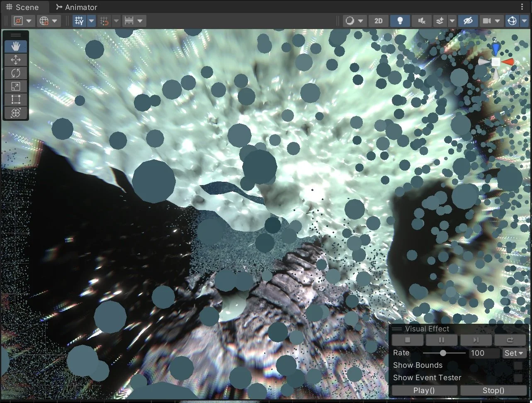Click the Play() button
The width and height of the screenshot is (532, 403).
point(425,391)
